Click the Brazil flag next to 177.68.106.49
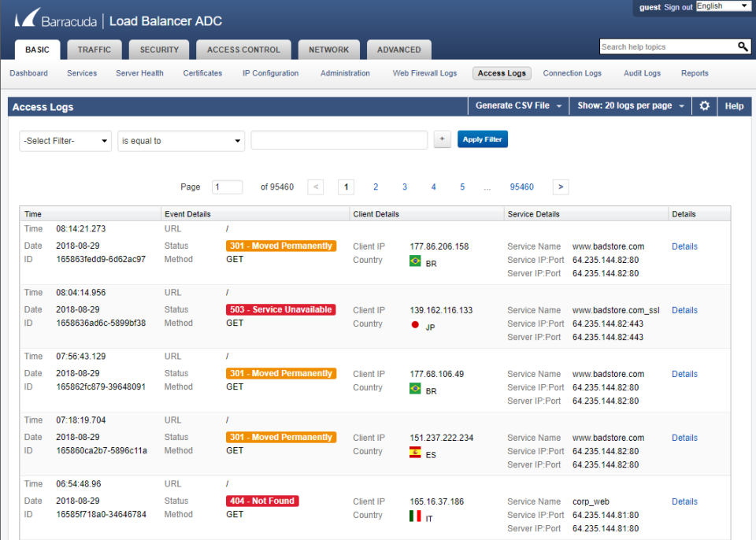Viewport: 756px width, 540px height. (x=414, y=387)
